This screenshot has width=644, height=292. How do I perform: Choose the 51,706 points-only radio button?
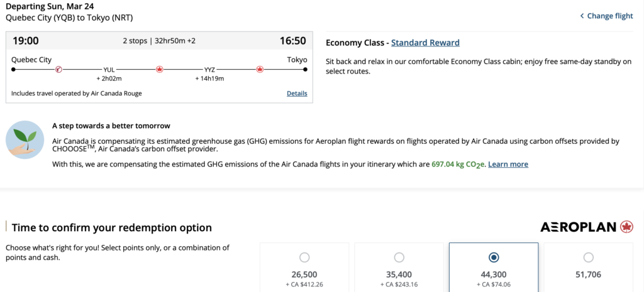point(588,257)
